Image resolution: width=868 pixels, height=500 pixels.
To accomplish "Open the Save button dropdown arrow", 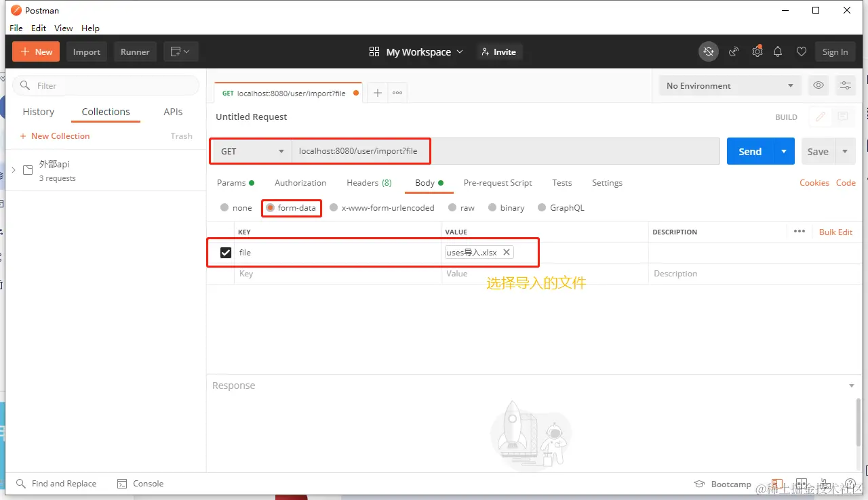I will (845, 151).
